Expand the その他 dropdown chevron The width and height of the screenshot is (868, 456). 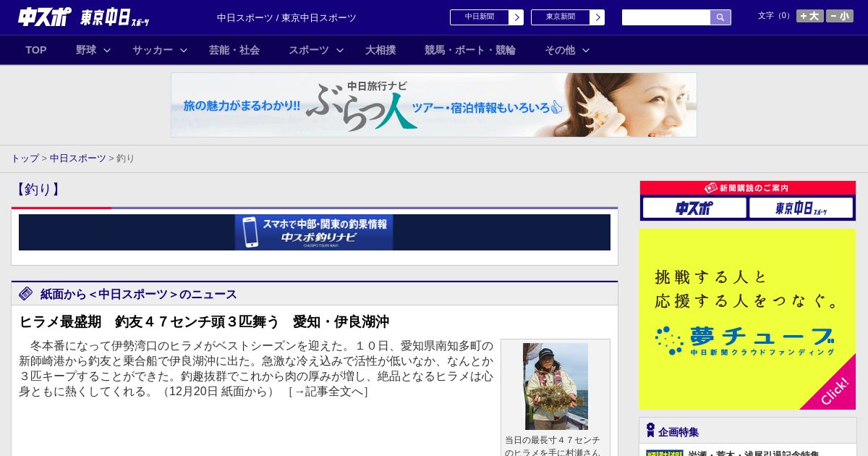586,50
